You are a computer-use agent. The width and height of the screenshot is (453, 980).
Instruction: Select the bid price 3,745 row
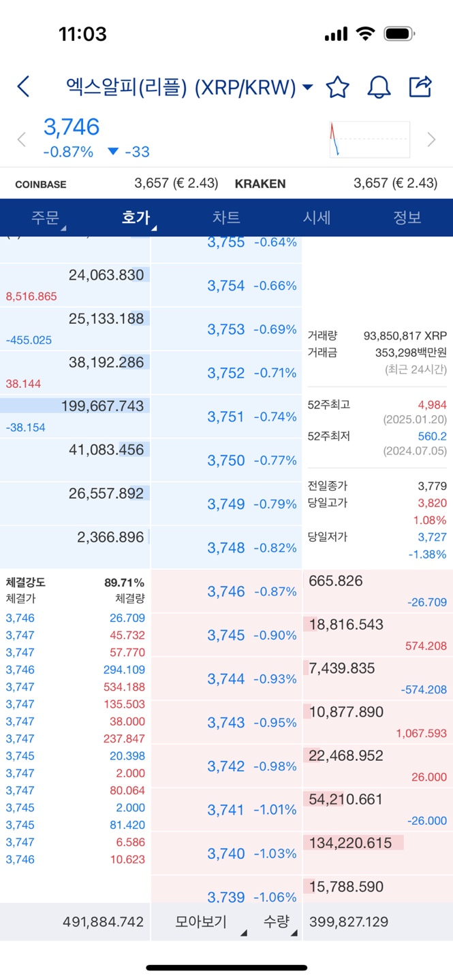pyautogui.click(x=226, y=635)
